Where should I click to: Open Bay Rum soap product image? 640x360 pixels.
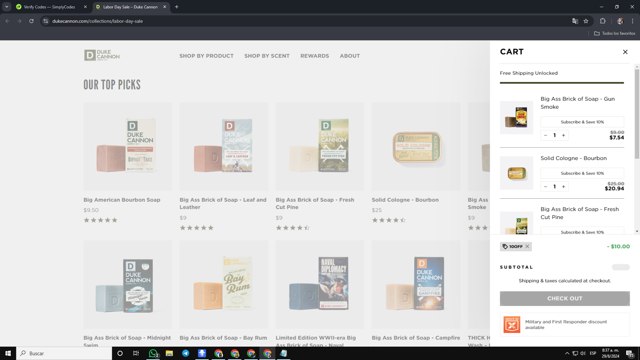click(x=224, y=284)
